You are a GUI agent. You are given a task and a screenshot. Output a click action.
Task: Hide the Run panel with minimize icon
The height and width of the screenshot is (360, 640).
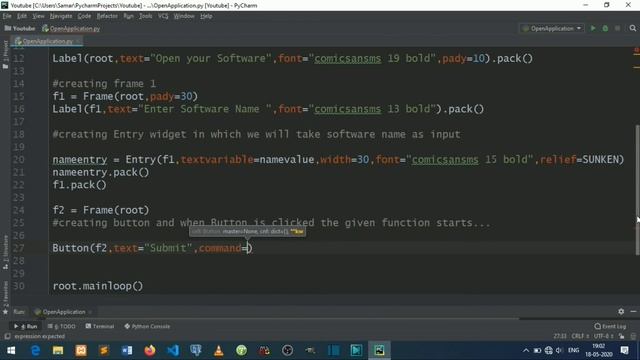point(633,311)
